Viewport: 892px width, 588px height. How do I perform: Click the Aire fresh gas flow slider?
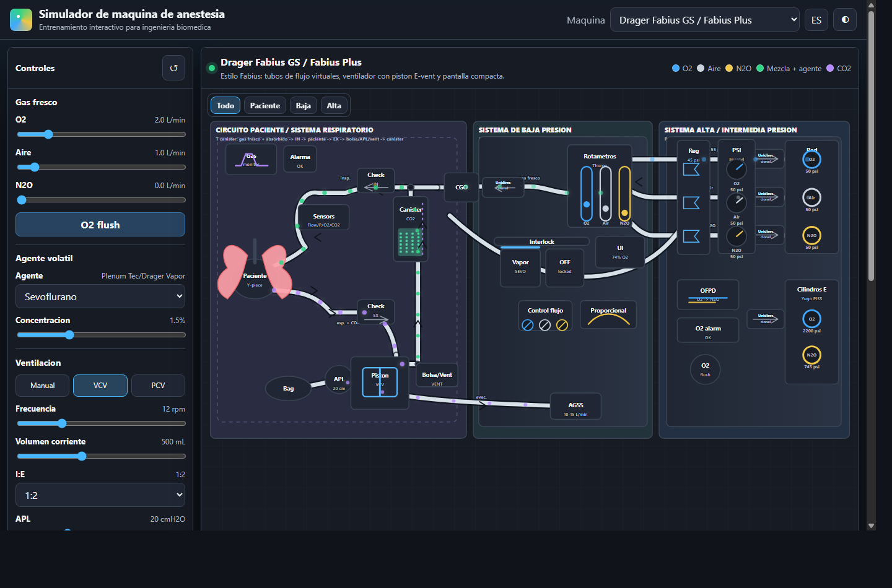[100, 167]
